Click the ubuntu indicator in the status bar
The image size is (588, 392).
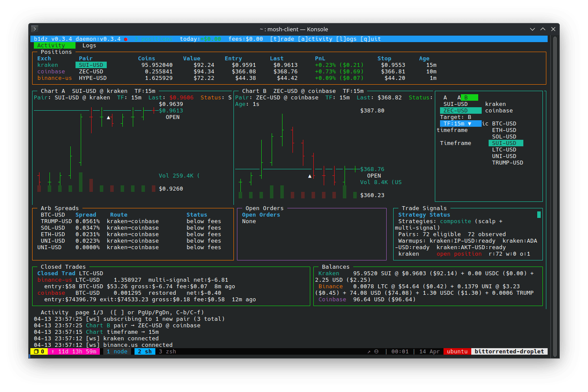point(456,352)
